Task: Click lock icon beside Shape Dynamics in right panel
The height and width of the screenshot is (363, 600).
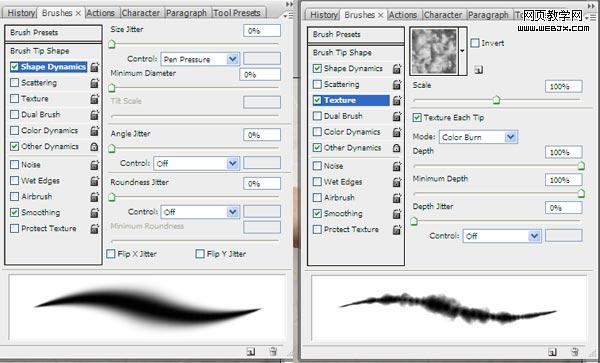Action: coord(397,68)
